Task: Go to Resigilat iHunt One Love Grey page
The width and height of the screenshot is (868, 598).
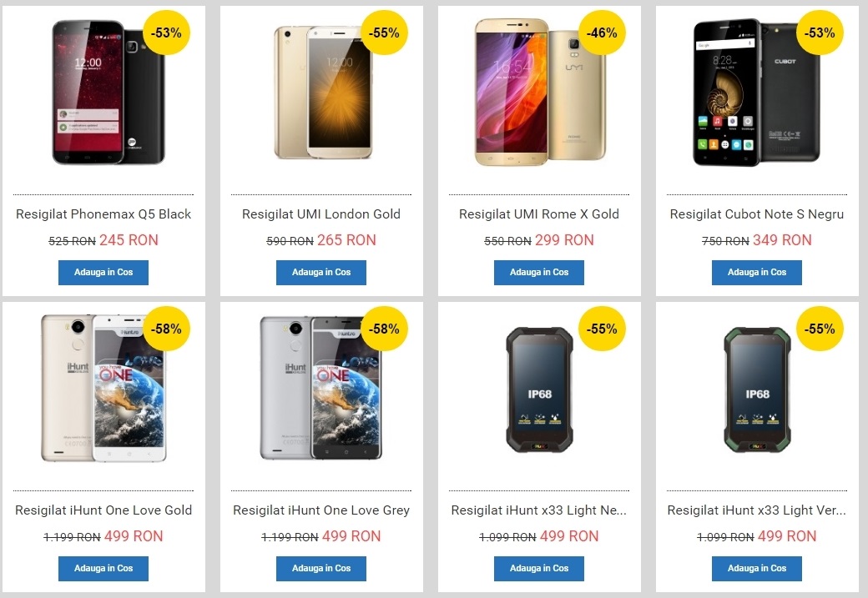Action: coord(321,510)
